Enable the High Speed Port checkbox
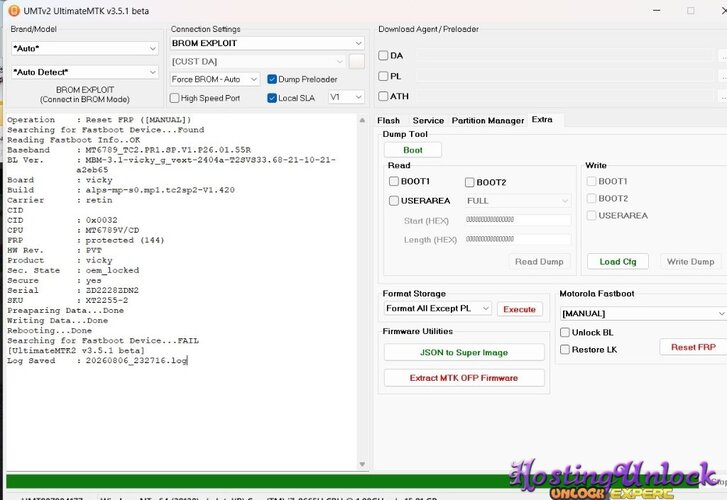This screenshot has width=727, height=500. coord(174,98)
